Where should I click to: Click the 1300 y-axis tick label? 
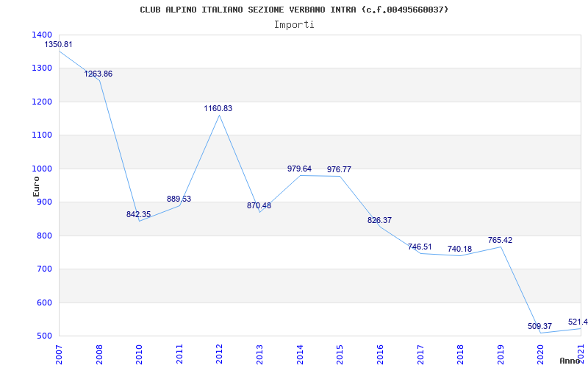43,68
